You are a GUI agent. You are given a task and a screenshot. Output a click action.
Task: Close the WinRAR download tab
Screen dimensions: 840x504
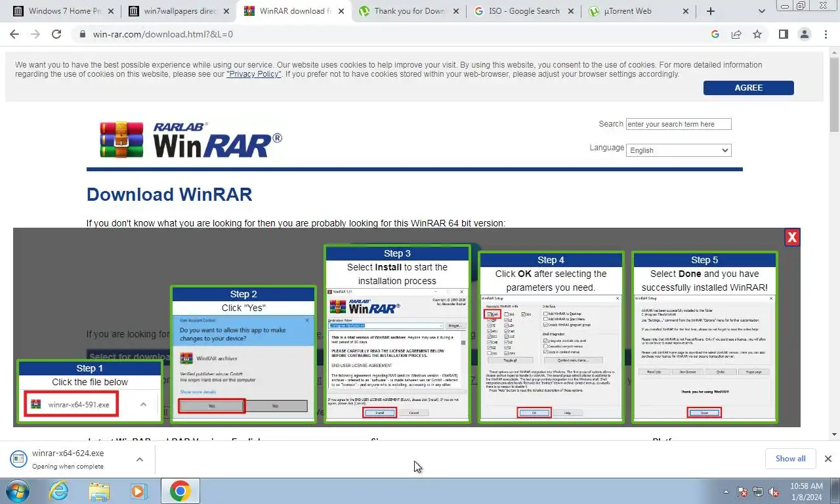(340, 11)
